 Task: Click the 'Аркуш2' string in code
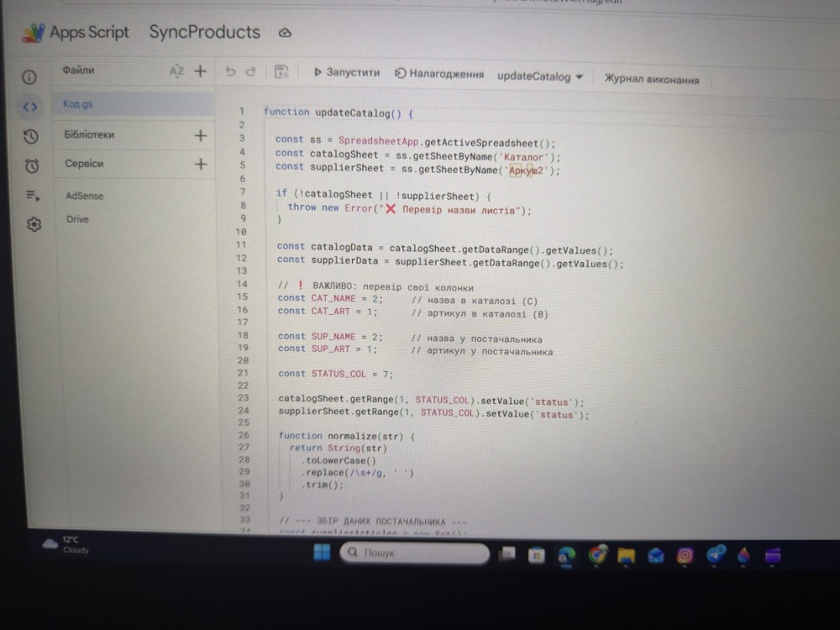point(526,171)
